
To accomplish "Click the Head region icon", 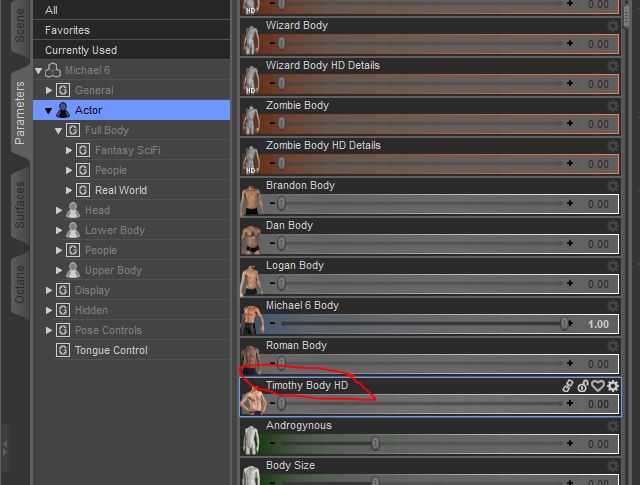I will tap(73, 210).
